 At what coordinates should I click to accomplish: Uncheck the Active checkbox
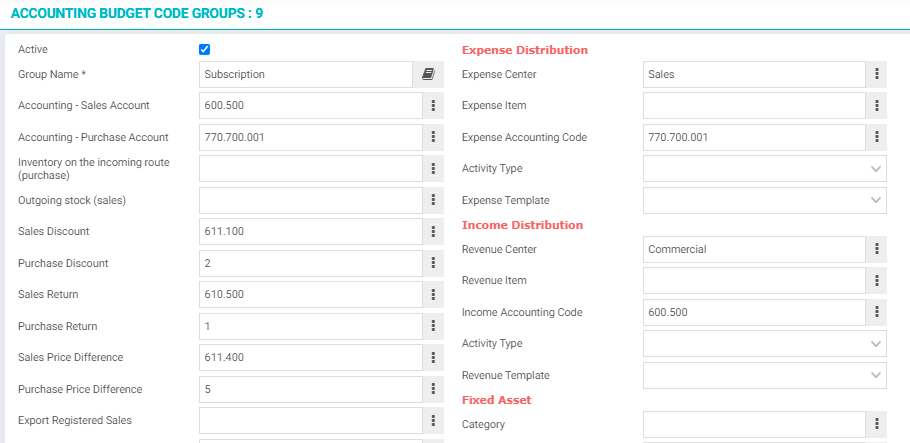[x=204, y=49]
